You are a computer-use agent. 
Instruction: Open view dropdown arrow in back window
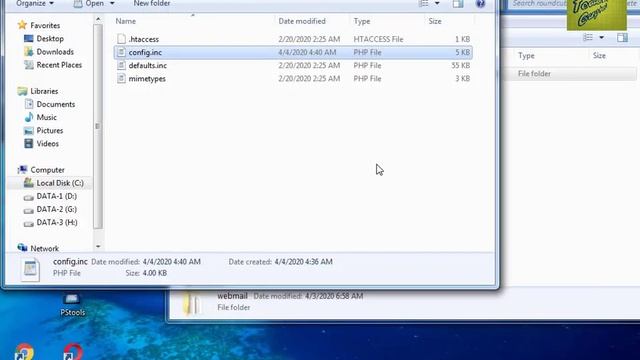click(x=602, y=38)
